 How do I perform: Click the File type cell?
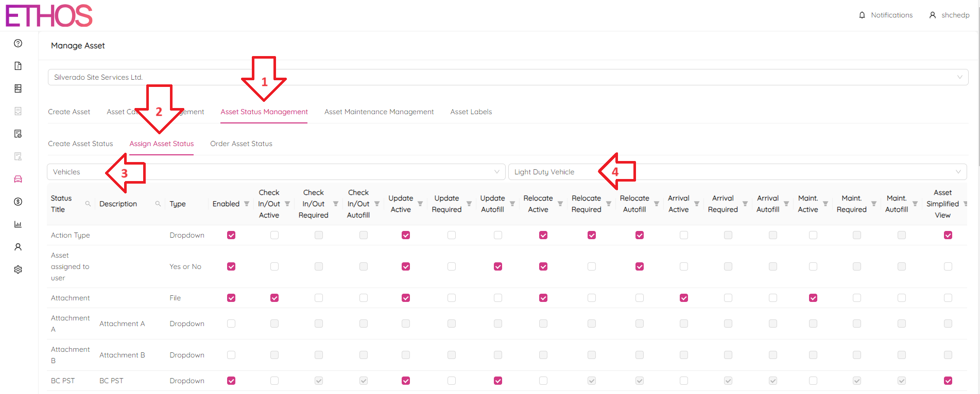[x=175, y=298]
